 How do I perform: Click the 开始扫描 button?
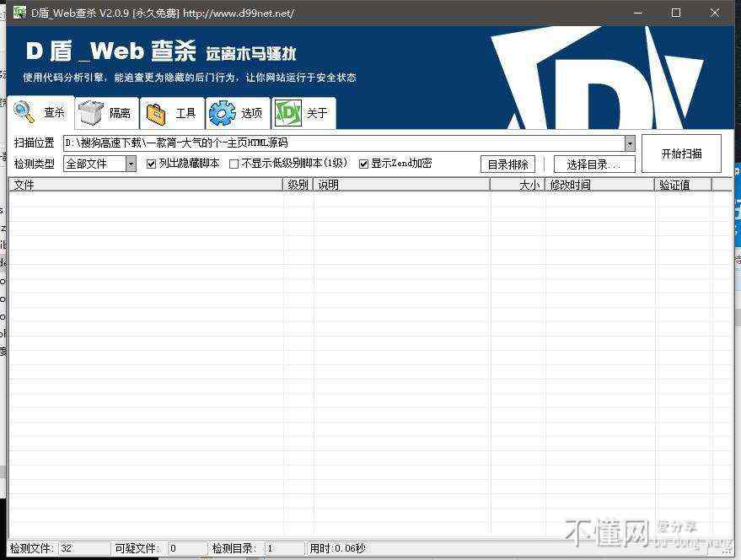coord(681,153)
